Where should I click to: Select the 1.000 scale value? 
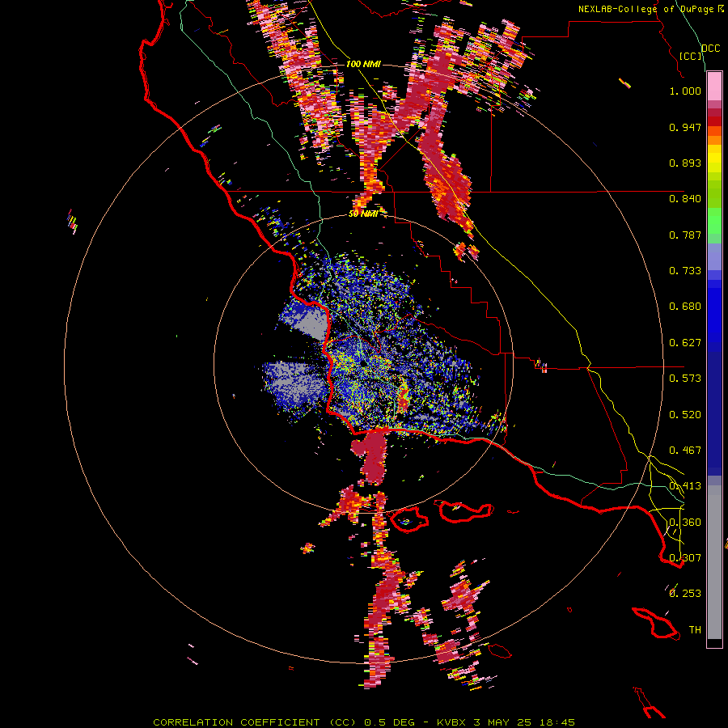click(x=685, y=91)
